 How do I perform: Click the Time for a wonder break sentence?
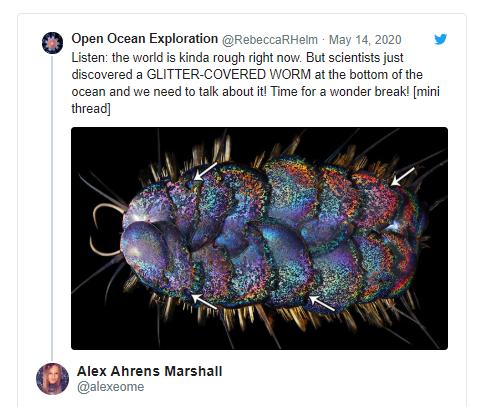[x=339, y=91]
